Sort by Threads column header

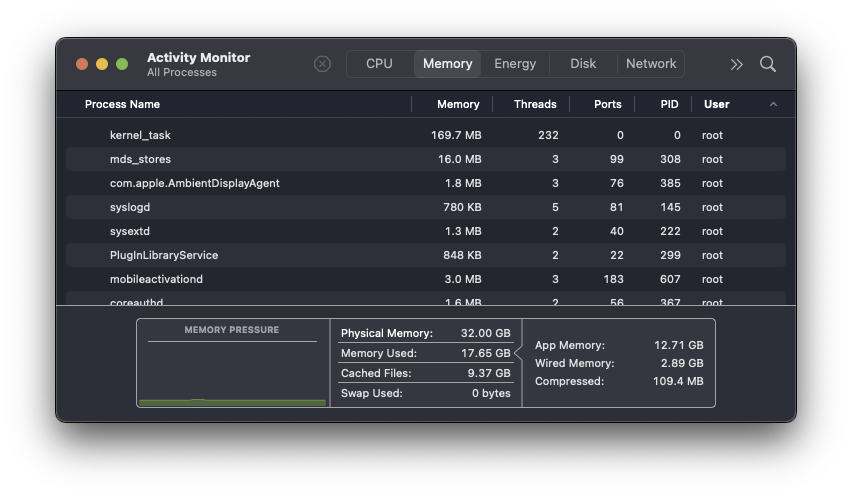535,104
